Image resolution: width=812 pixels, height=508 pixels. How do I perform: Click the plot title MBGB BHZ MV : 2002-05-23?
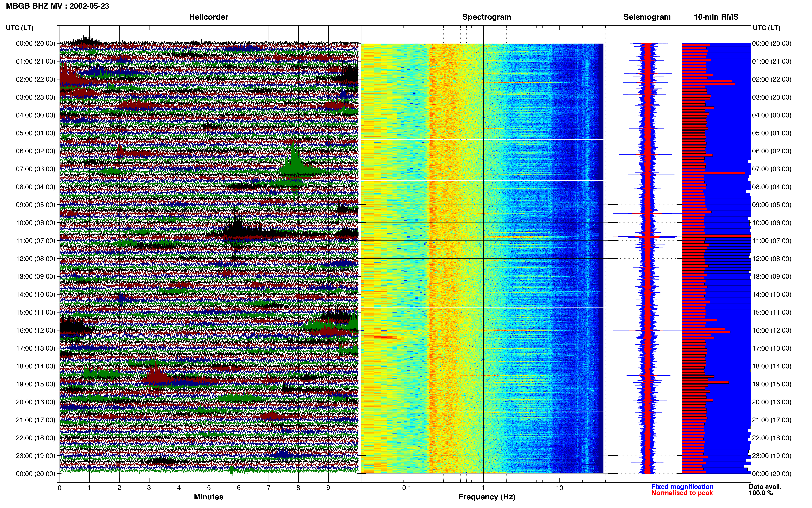click(57, 6)
